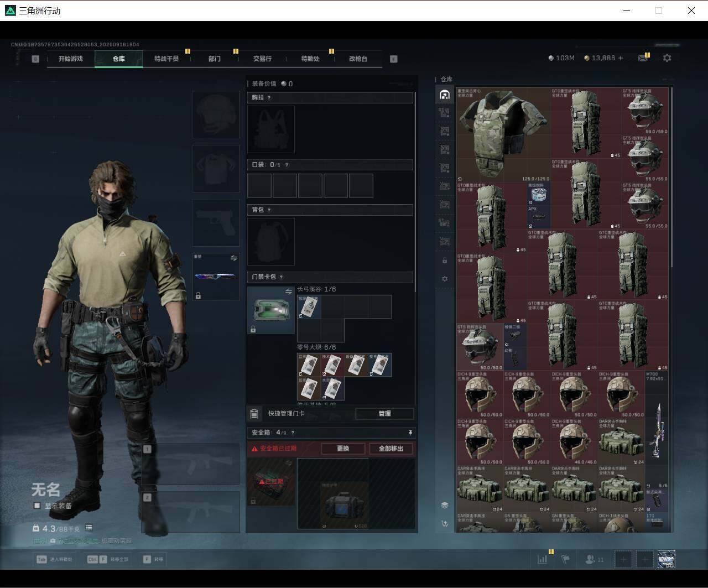Click the sort icon at the warehouse sidebar bottom
This screenshot has height=588, width=708.
pyautogui.click(x=444, y=523)
